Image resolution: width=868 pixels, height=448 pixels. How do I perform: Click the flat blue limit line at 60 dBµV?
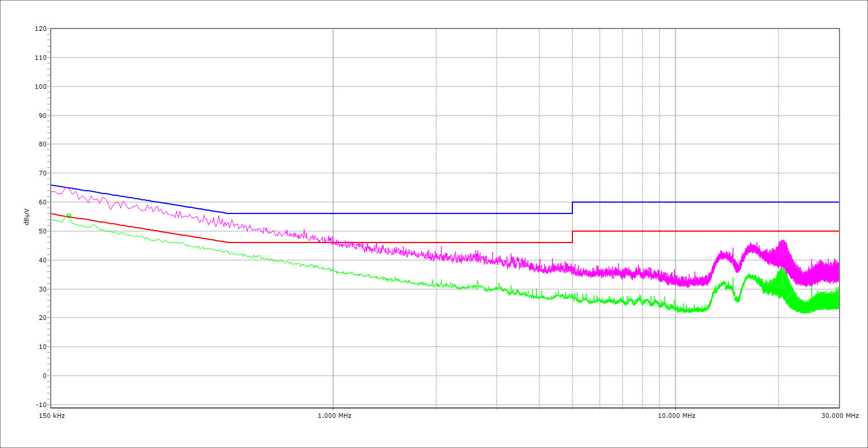pos(706,202)
